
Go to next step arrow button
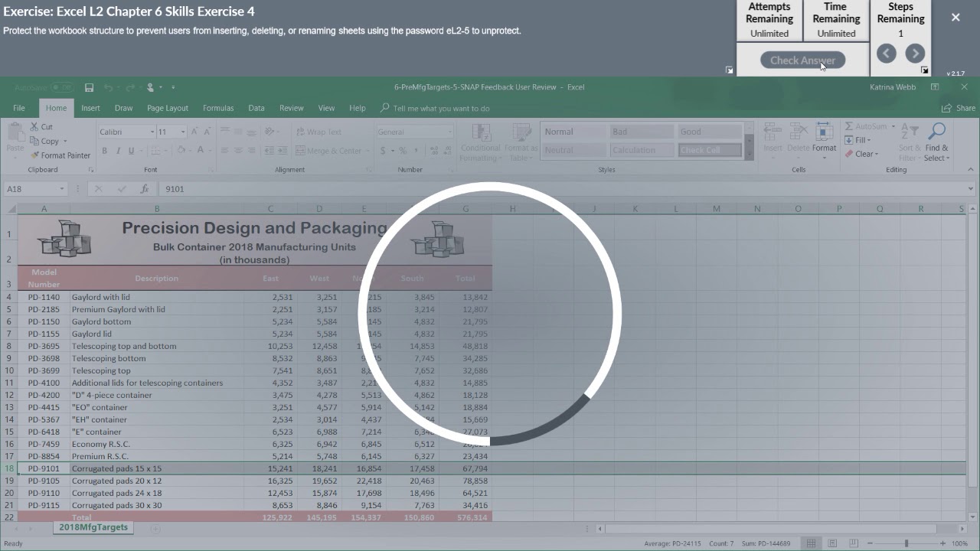click(915, 53)
